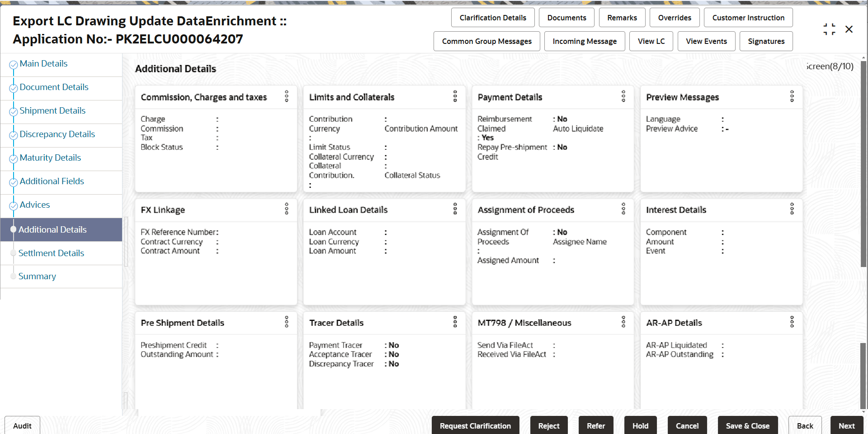
Task: Click the Interest Details card title
Action: click(676, 210)
